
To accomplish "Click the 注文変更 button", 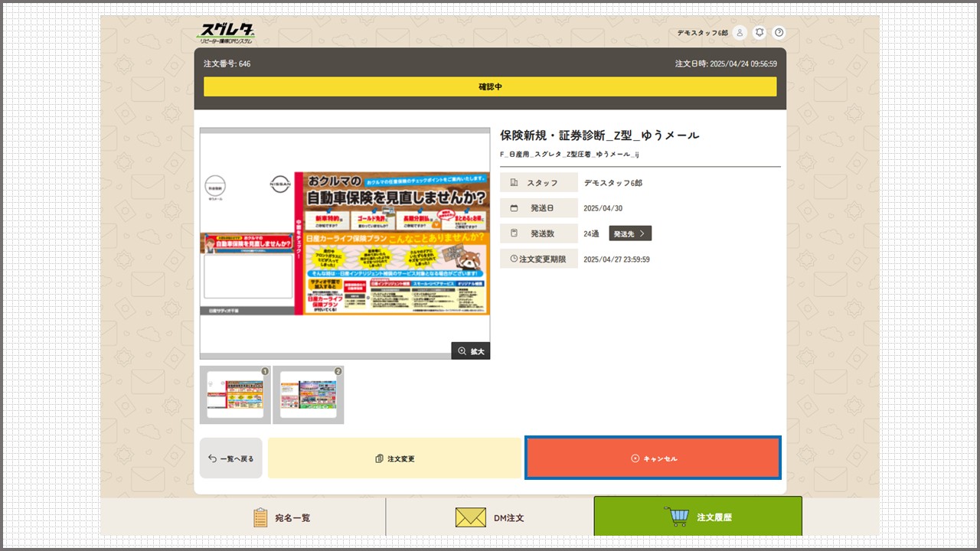I will tap(395, 458).
